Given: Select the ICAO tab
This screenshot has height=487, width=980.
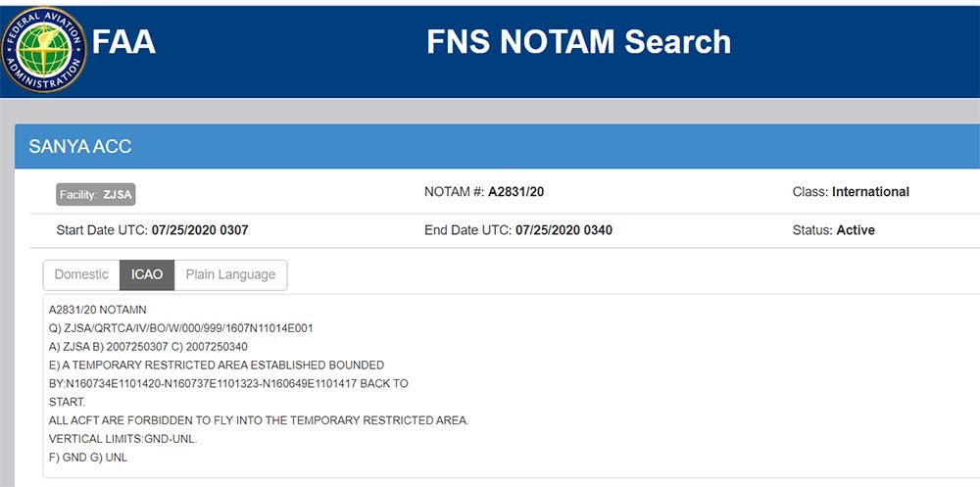Looking at the screenshot, I should pos(147,274).
